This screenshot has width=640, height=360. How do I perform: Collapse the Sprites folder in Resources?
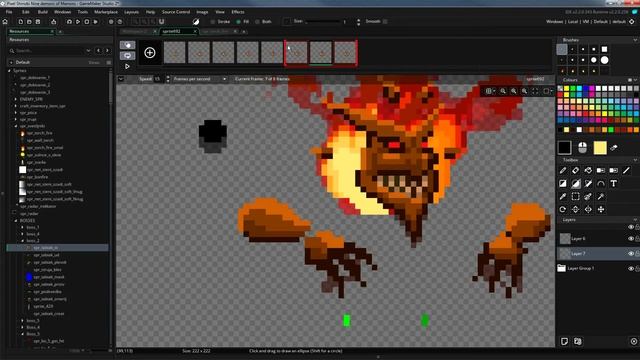point(9,71)
